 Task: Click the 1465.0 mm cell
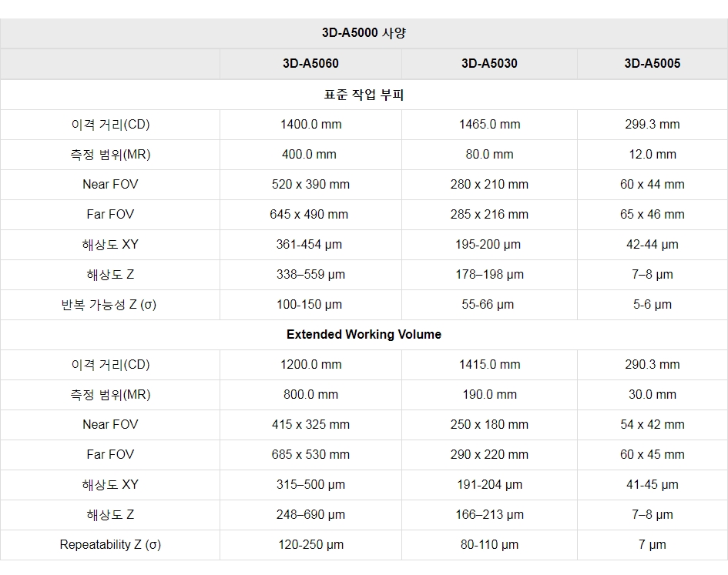(x=489, y=125)
